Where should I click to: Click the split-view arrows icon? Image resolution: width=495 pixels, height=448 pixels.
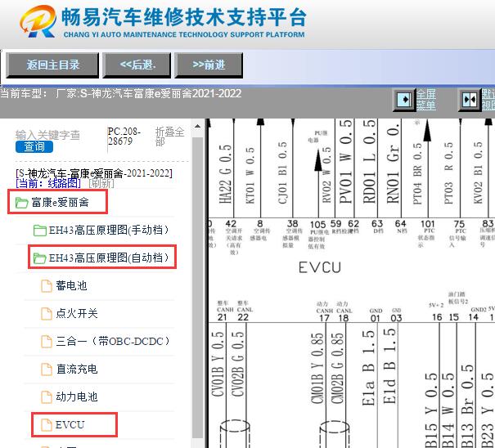[x=469, y=100]
